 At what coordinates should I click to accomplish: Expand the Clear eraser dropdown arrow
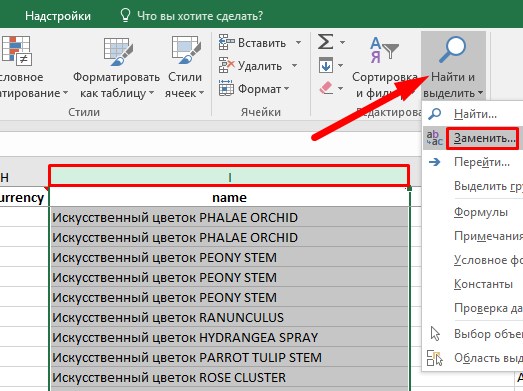[x=341, y=89]
